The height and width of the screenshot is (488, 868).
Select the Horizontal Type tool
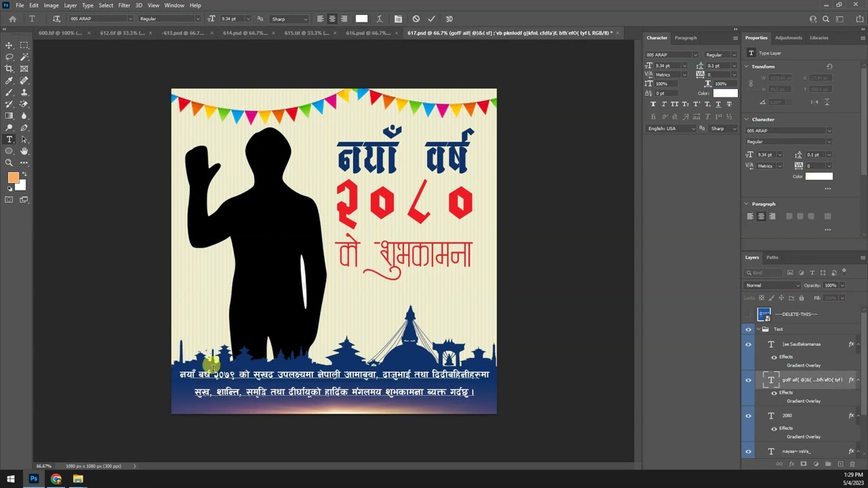9,139
